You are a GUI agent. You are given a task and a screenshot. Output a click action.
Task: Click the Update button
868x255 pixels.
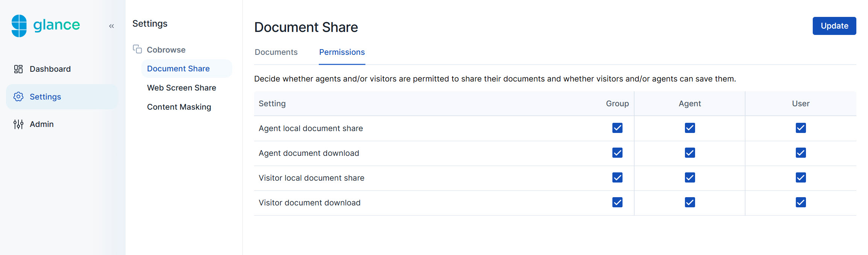tap(834, 26)
